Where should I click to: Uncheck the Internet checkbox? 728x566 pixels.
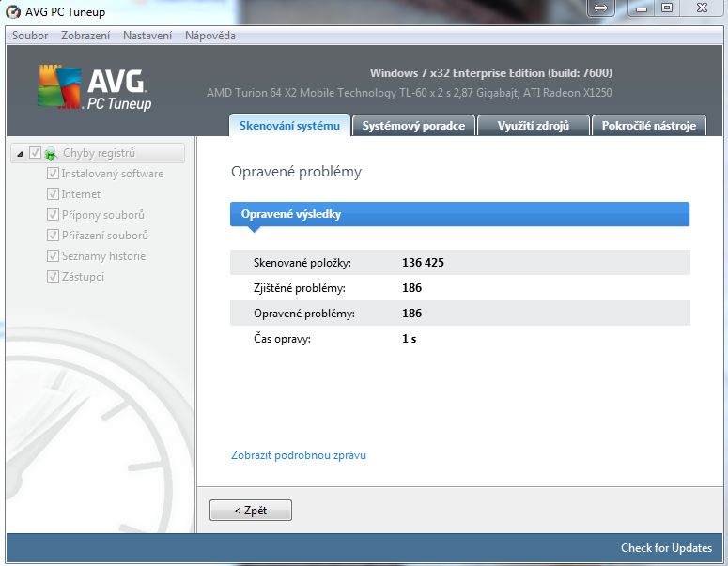pos(53,193)
